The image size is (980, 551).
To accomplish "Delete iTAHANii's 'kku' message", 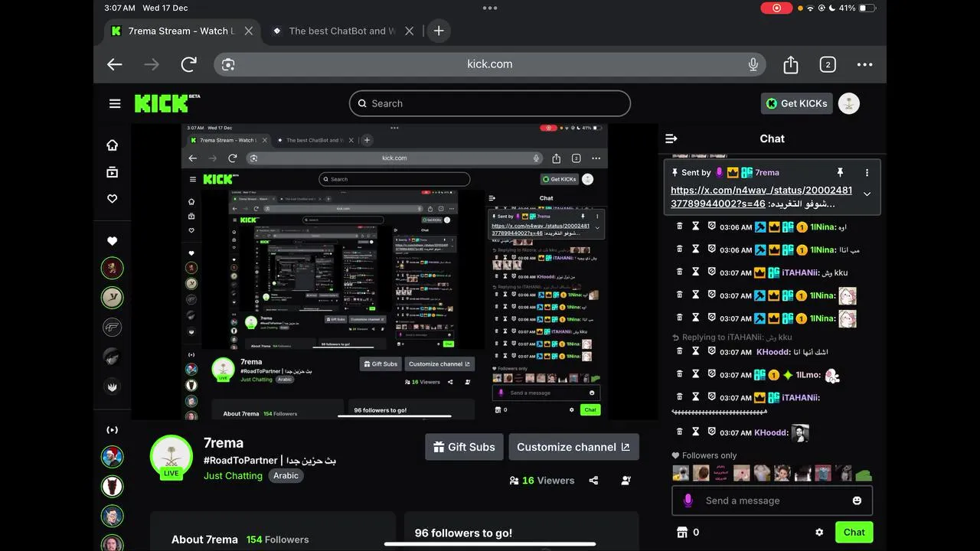I will (679, 272).
